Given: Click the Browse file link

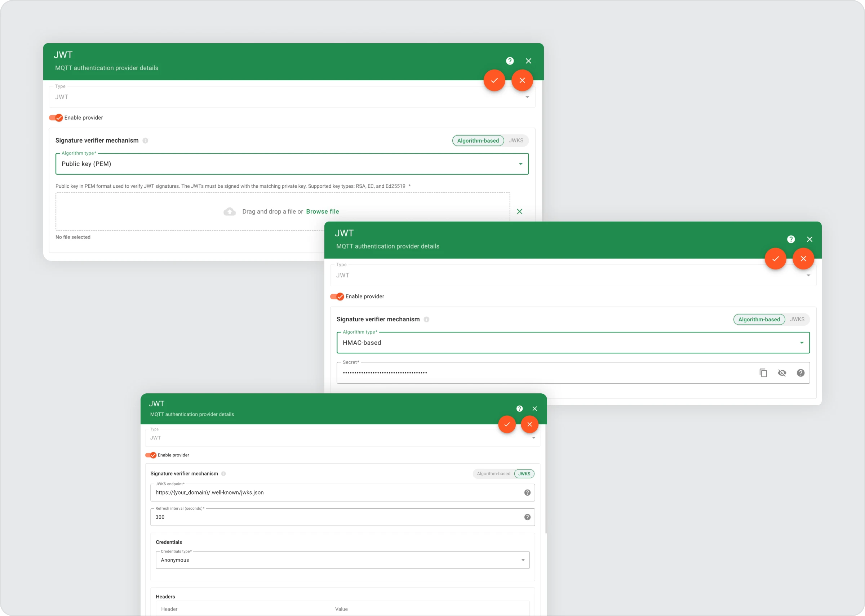Looking at the screenshot, I should click(x=323, y=211).
